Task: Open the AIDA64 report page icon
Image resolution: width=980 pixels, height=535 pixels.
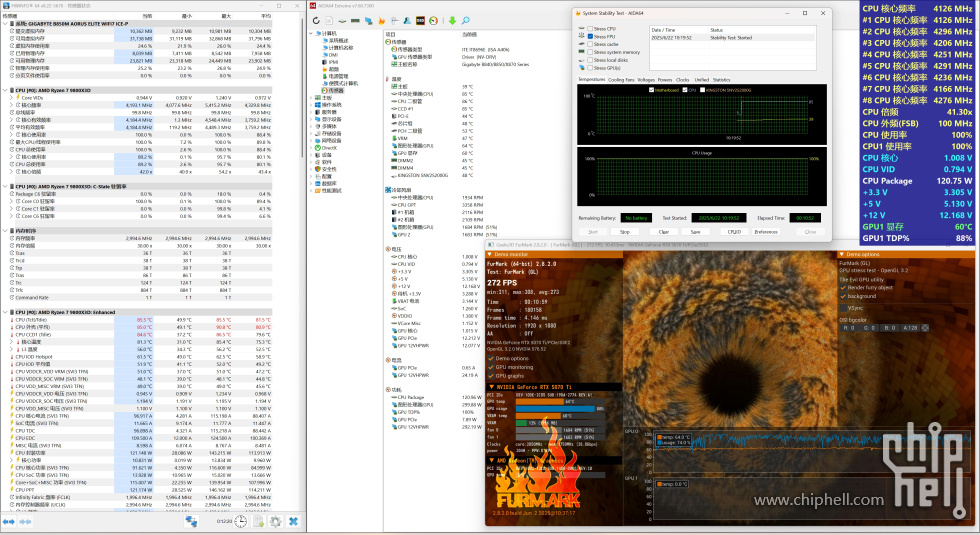Action: click(329, 21)
